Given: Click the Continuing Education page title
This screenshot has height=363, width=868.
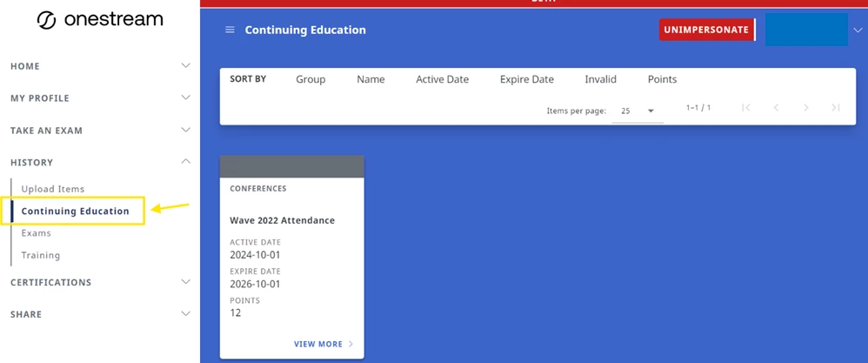Looking at the screenshot, I should click(305, 30).
